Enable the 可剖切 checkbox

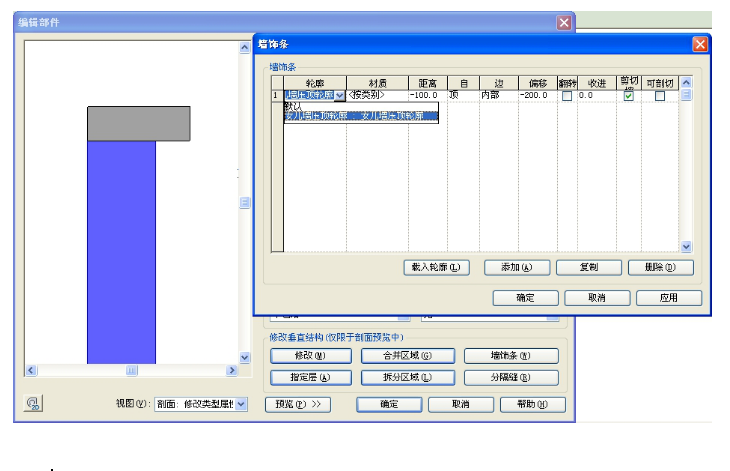point(660,96)
